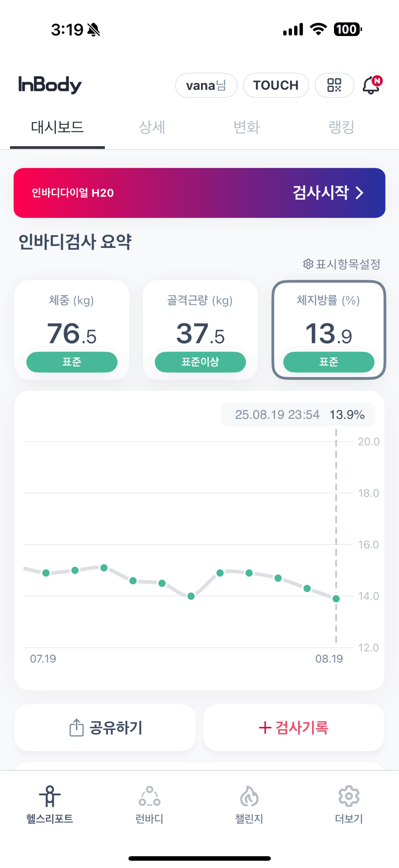This screenshot has width=399, height=868.
Task: Select the lowest dip point on chart
Action: coord(191,596)
